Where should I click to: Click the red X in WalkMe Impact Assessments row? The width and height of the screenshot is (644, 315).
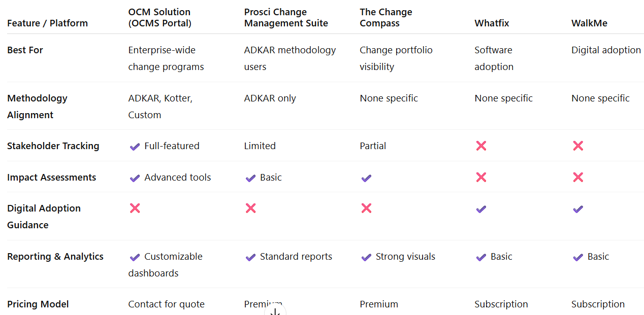point(578,177)
